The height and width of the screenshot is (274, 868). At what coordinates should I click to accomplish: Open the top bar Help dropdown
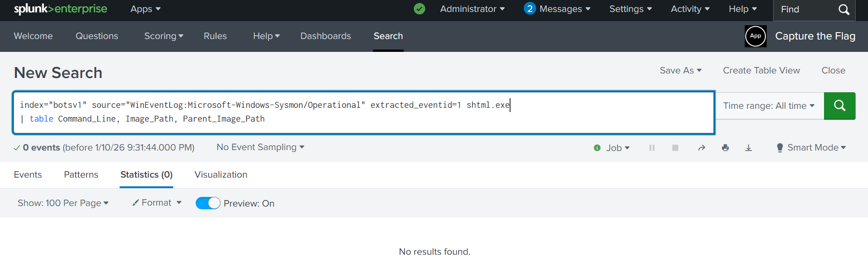pos(743,9)
